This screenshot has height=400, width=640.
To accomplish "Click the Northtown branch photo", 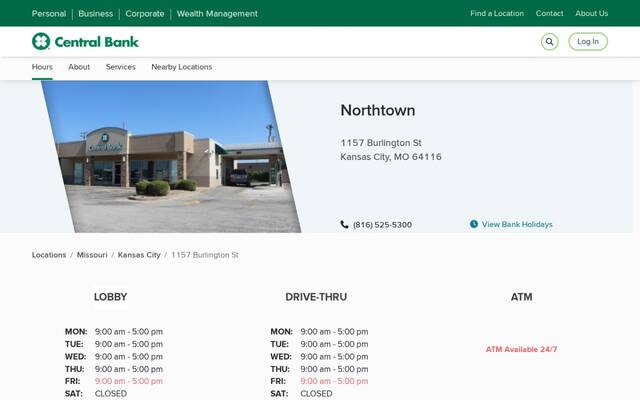I will [171, 156].
